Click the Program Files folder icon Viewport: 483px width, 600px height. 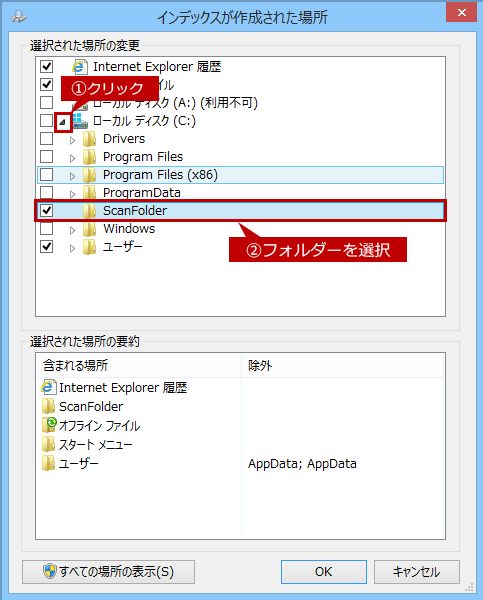point(90,157)
